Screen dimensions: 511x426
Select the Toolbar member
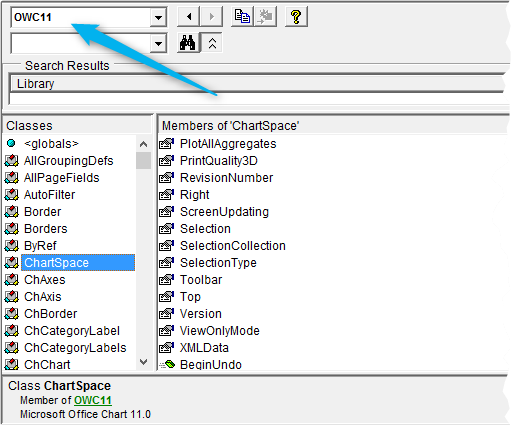[x=201, y=280]
